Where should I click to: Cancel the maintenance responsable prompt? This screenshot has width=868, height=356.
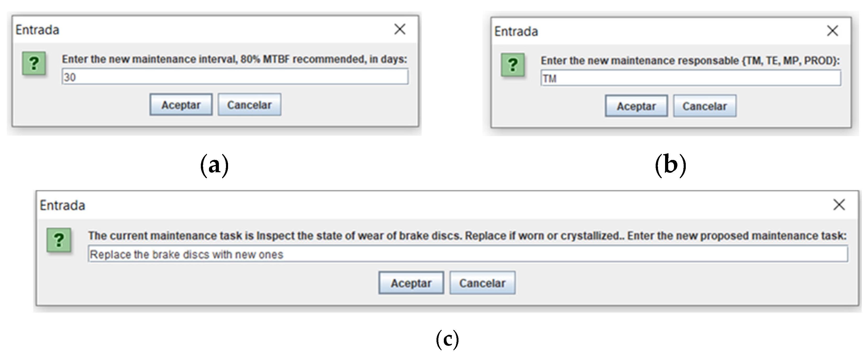[705, 106]
